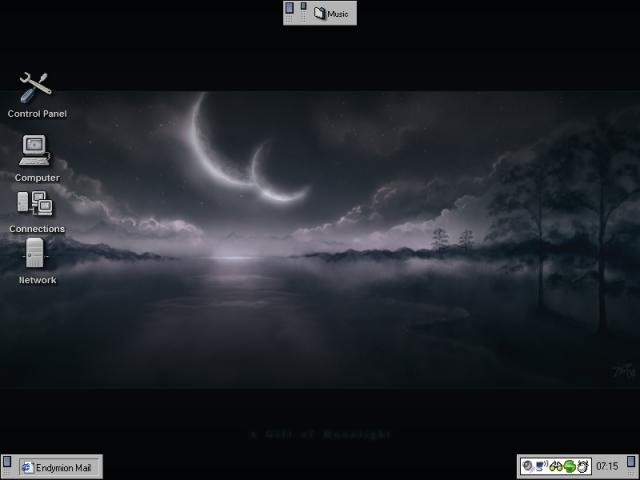
Task: Click the network monitor tray icon
Action: (x=541, y=466)
